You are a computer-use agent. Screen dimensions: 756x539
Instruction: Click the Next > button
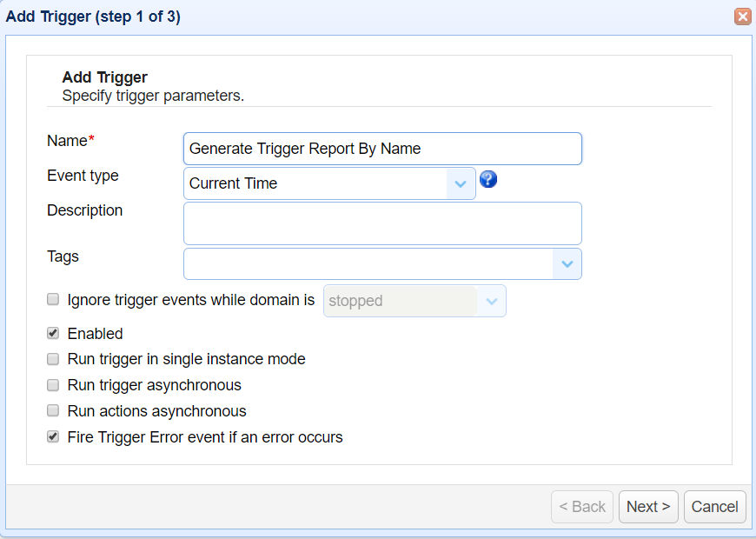(x=648, y=507)
